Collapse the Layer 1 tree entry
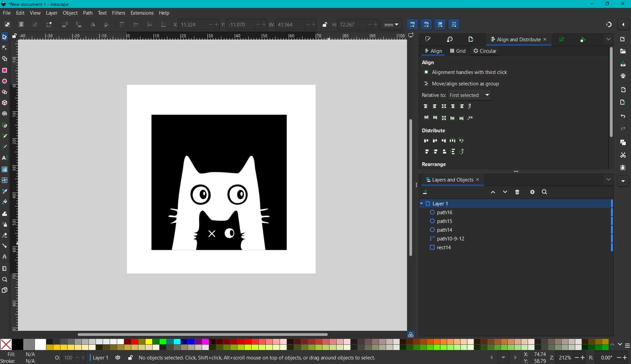The width and height of the screenshot is (631, 364). click(421, 203)
